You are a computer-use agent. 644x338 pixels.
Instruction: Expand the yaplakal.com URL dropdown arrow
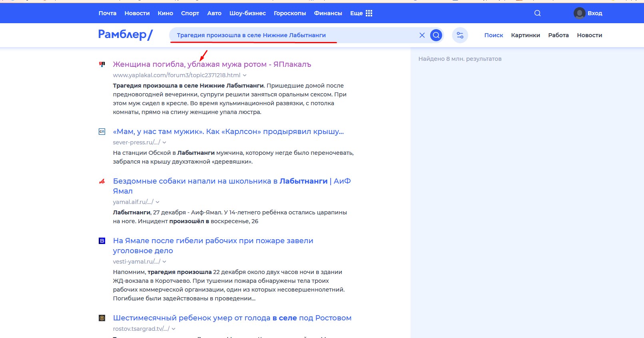coord(245,75)
